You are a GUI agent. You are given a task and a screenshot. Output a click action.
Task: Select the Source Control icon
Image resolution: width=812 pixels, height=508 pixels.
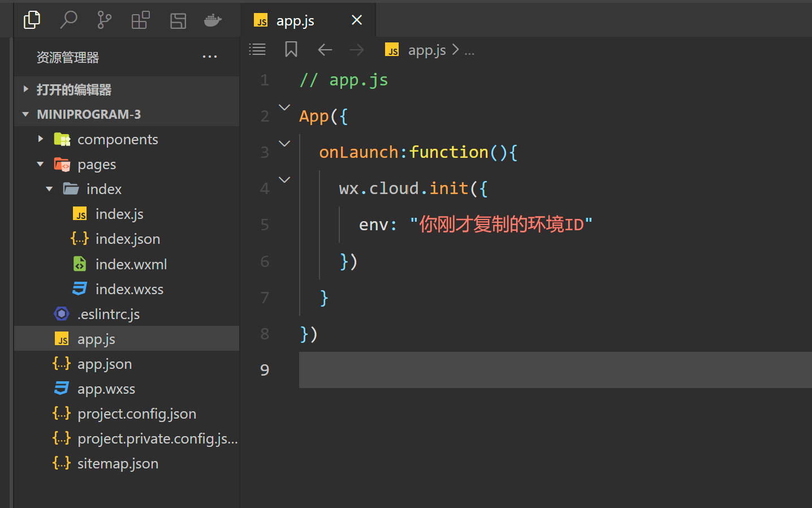(x=104, y=20)
